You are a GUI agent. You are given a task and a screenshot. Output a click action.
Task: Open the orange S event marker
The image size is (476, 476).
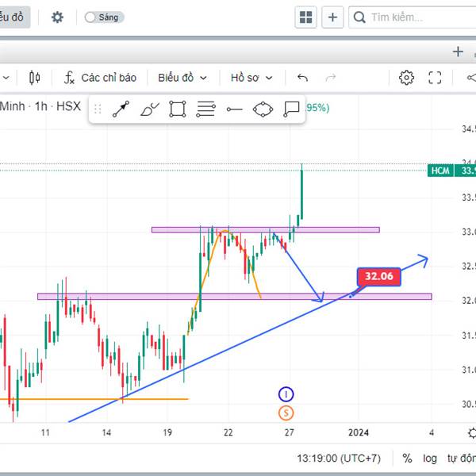coord(286,413)
